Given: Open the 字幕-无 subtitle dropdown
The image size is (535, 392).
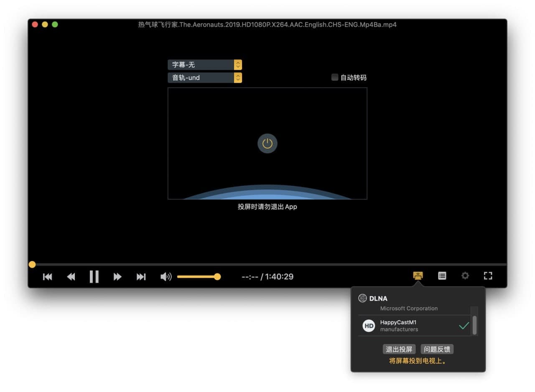Looking at the screenshot, I should pos(205,65).
